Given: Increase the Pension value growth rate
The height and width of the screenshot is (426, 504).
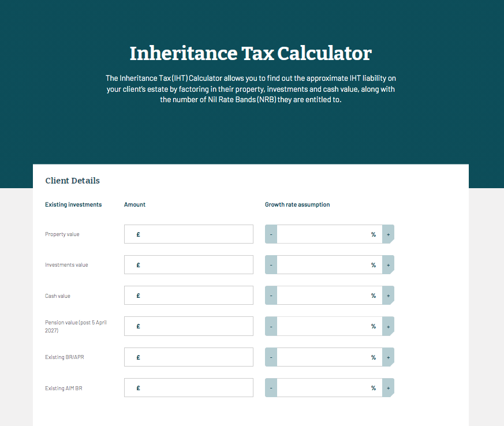Looking at the screenshot, I should tap(388, 326).
